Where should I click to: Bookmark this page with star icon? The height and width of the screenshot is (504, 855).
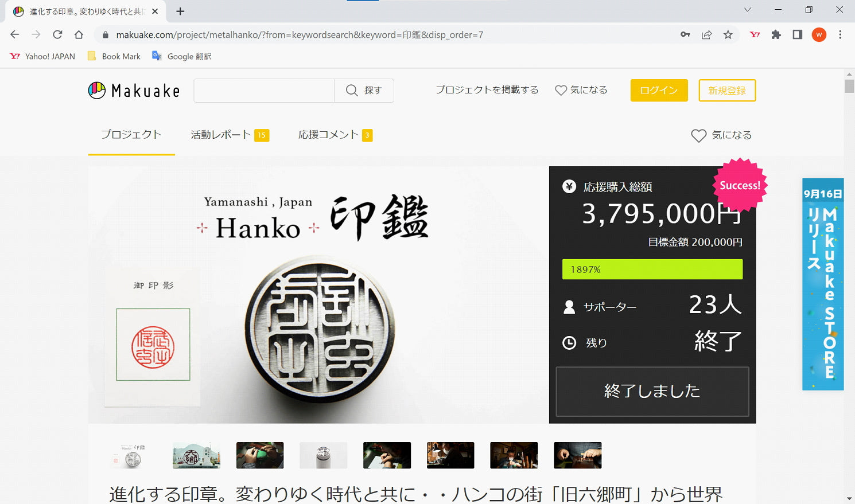tap(728, 34)
